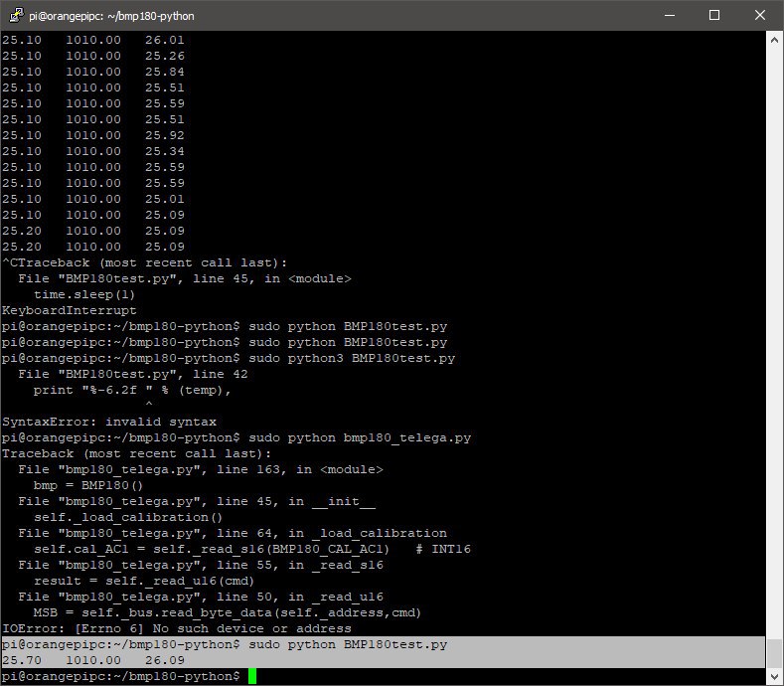Click the value 25.84 in output
The height and width of the screenshot is (686, 784).
click(165, 72)
